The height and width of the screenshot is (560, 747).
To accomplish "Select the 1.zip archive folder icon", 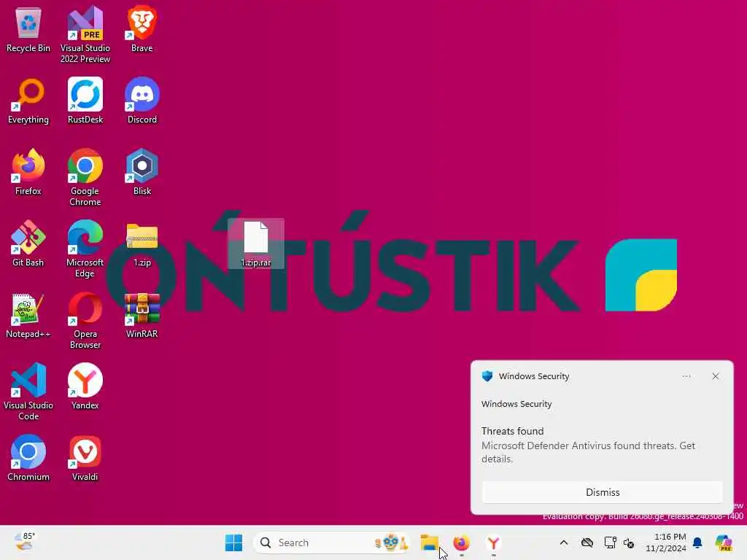I will point(142,244).
